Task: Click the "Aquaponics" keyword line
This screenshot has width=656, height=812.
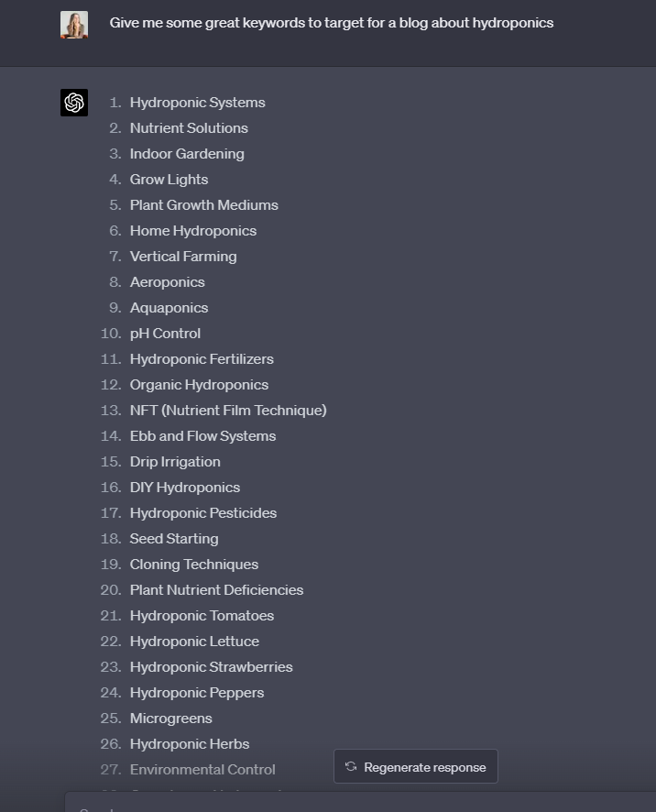Action: point(169,308)
